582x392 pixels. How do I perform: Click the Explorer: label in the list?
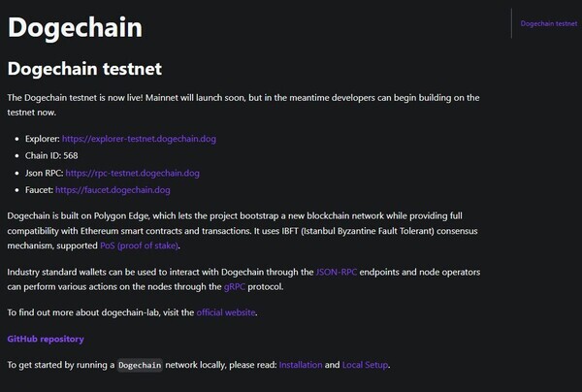point(43,139)
